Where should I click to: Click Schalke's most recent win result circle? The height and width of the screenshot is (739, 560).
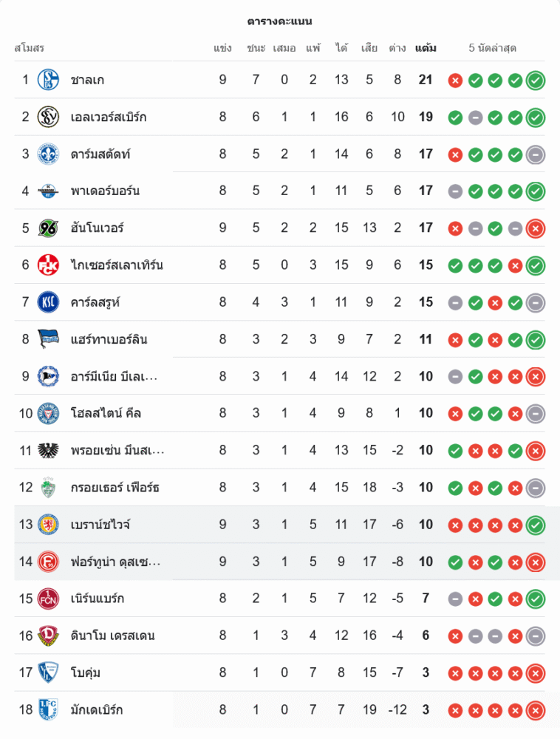(536, 80)
